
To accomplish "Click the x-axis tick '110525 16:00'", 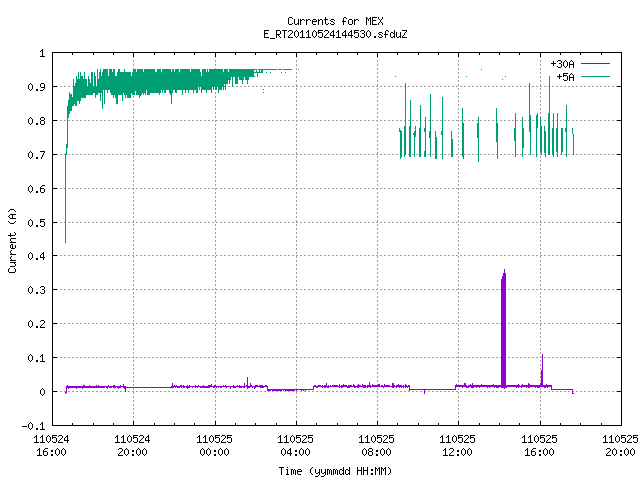I will point(540,445).
